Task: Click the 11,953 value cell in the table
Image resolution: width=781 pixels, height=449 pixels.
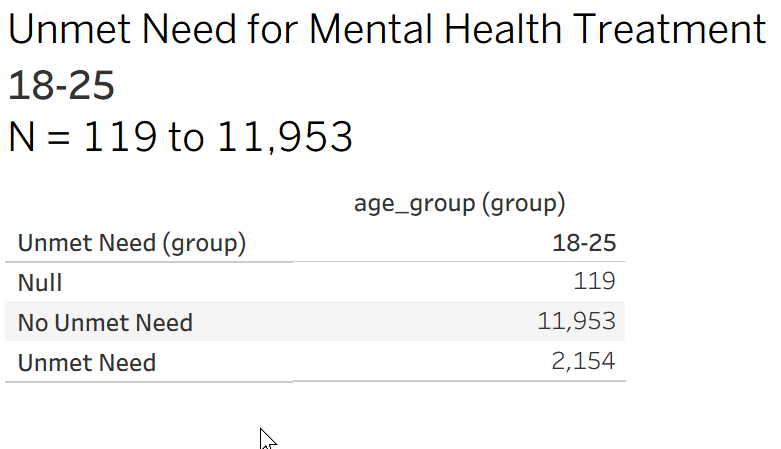Action: click(576, 322)
